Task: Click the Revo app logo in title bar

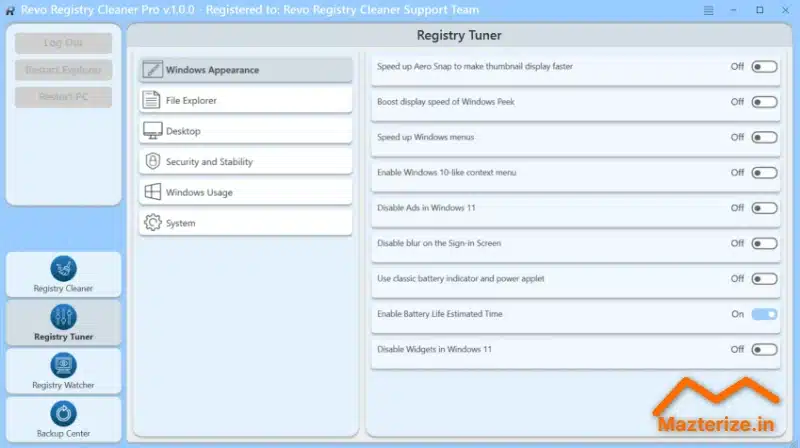Action: coord(10,10)
